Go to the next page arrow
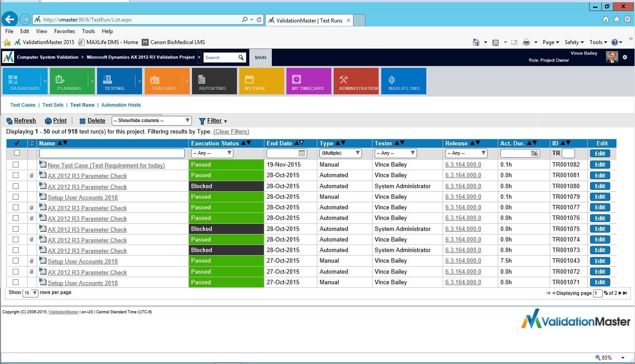The image size is (635, 364). (x=620, y=293)
